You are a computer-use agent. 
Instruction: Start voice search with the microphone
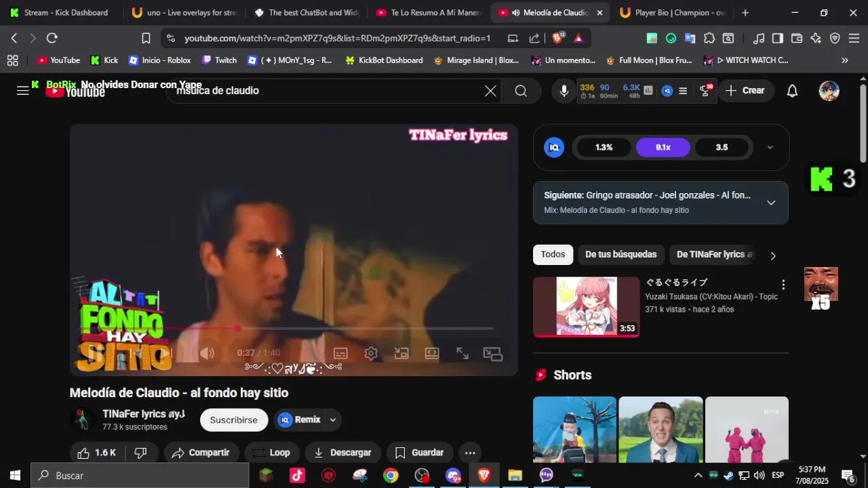(x=564, y=91)
